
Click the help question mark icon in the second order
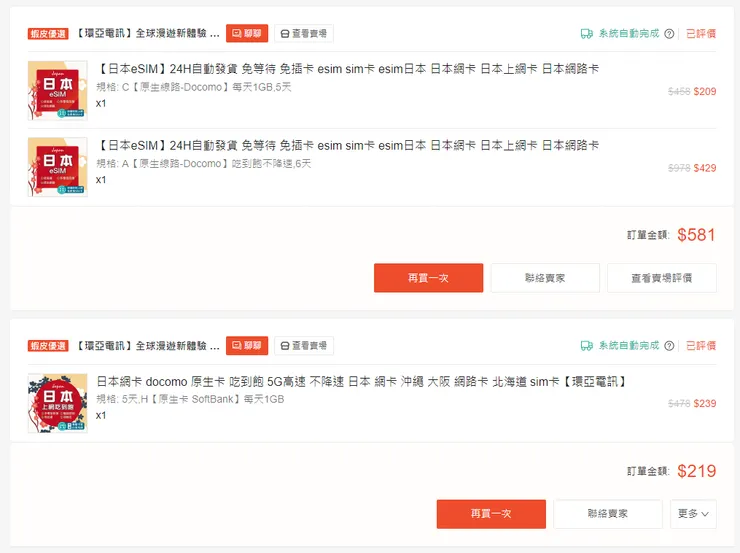point(669,346)
